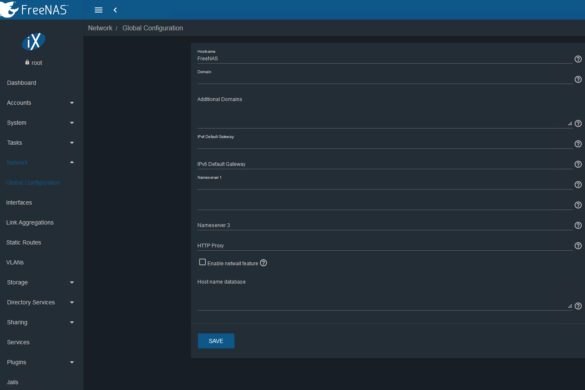Show help for Additional Domains field
Screen dimensions: 585x390
[578, 124]
